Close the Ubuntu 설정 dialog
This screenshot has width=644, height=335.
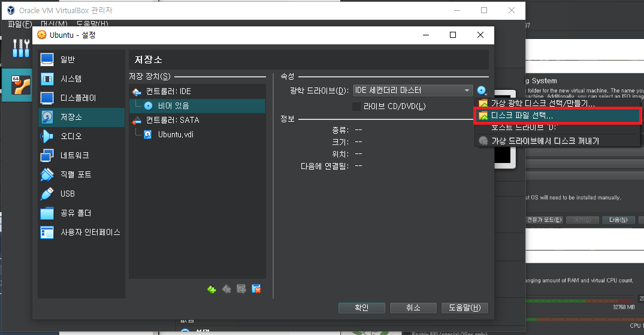480,35
